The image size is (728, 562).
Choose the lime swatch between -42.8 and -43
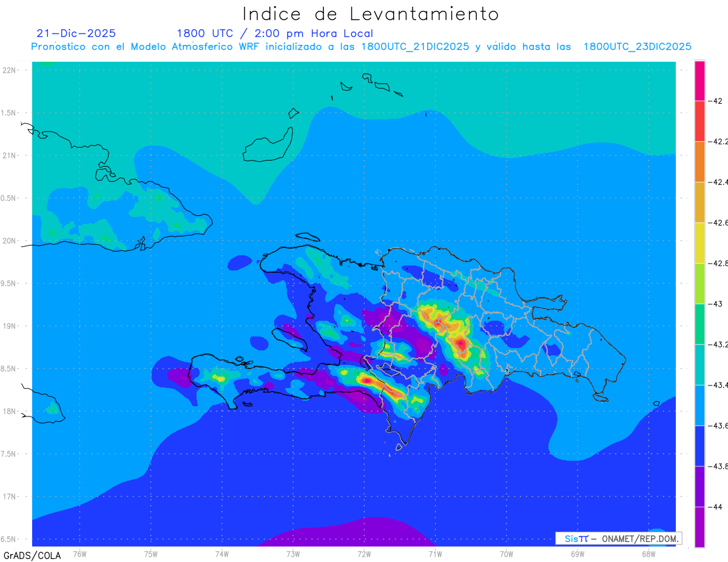pyautogui.click(x=699, y=284)
